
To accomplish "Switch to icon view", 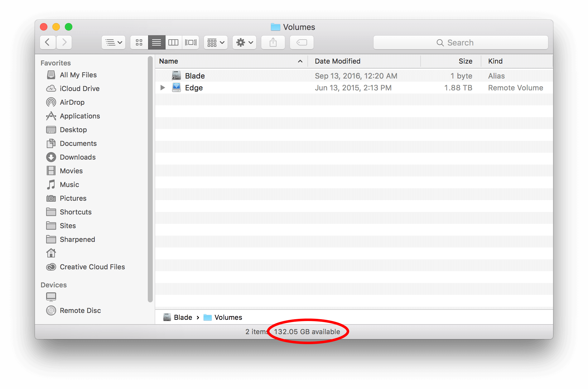I will 139,42.
